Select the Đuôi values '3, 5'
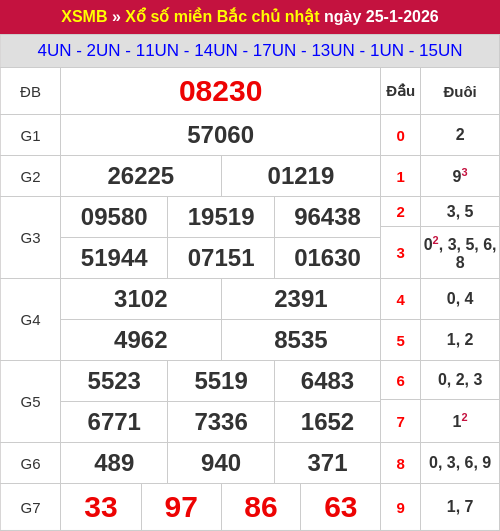 coord(460,212)
